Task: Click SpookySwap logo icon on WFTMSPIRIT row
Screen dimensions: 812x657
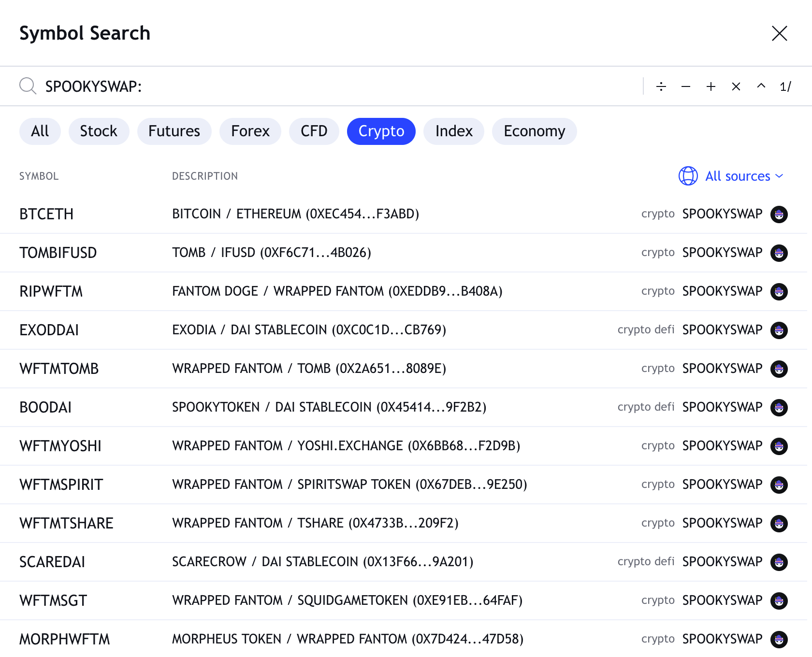Action: 779,485
